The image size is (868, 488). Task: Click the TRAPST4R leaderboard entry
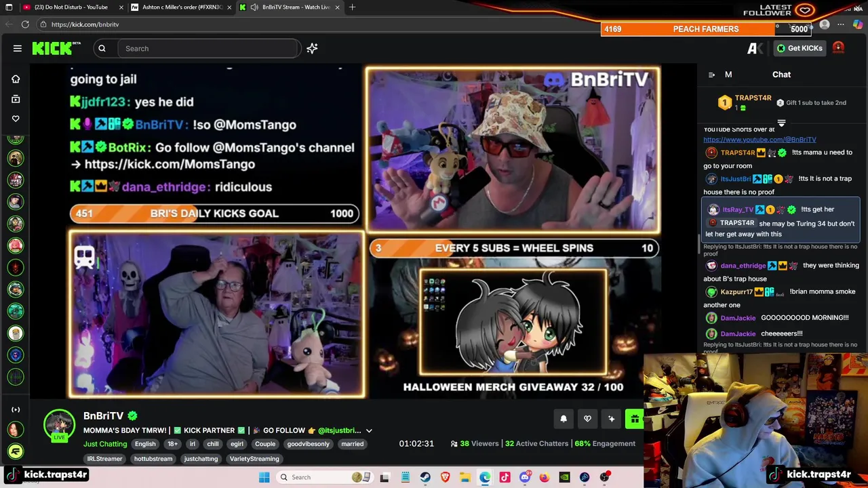[x=745, y=102]
